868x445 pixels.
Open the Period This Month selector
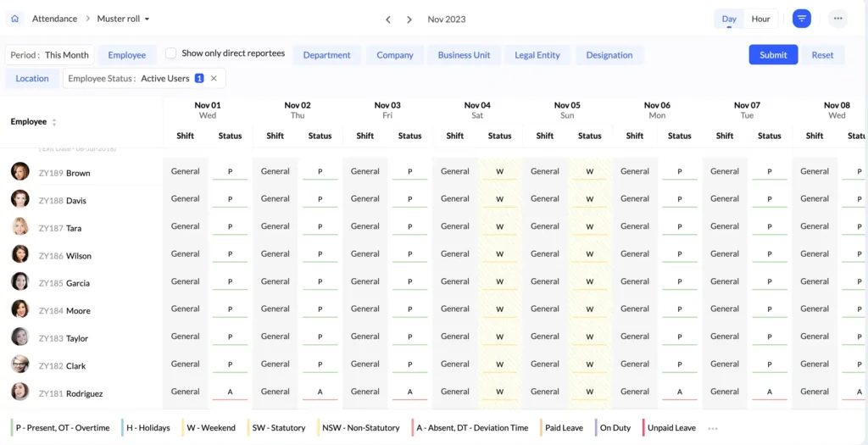click(50, 55)
